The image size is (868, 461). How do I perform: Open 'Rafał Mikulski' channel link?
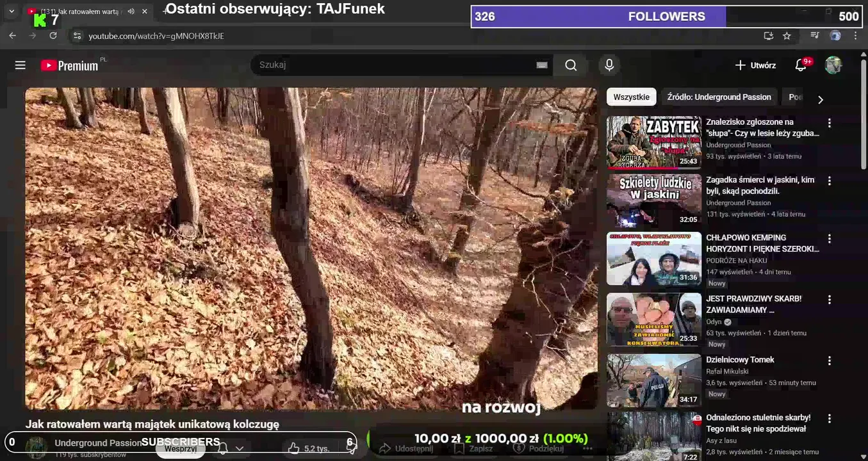pyautogui.click(x=727, y=371)
